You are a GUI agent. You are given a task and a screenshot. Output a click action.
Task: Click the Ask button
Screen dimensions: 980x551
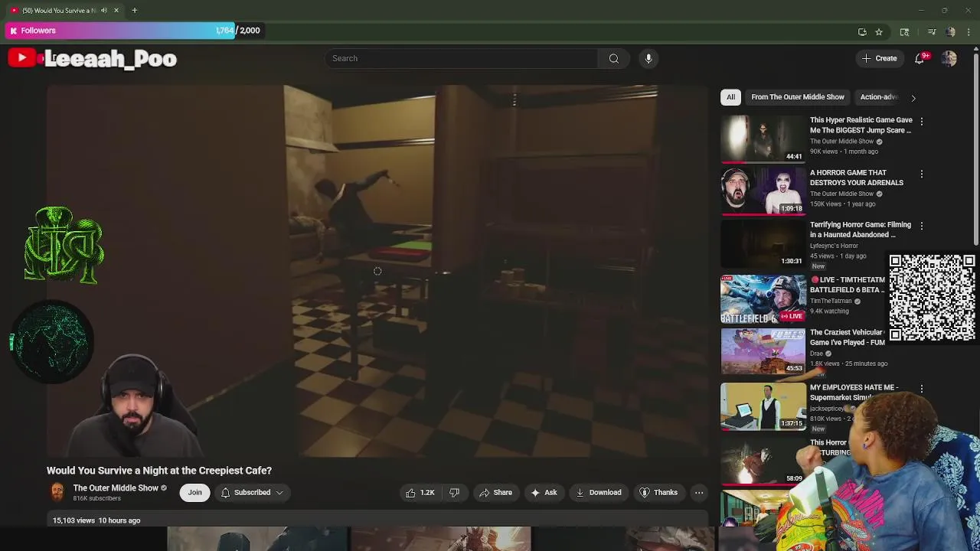(544, 493)
